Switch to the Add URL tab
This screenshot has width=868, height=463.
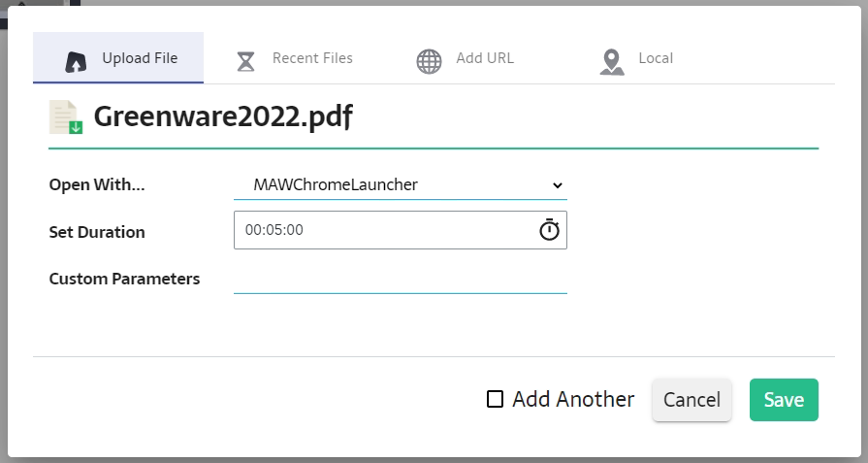(485, 58)
